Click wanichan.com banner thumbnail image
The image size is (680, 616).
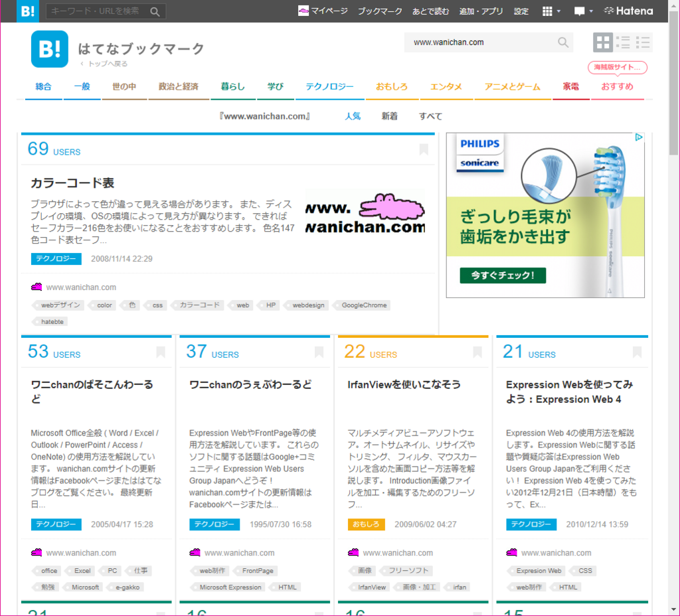[365, 213]
